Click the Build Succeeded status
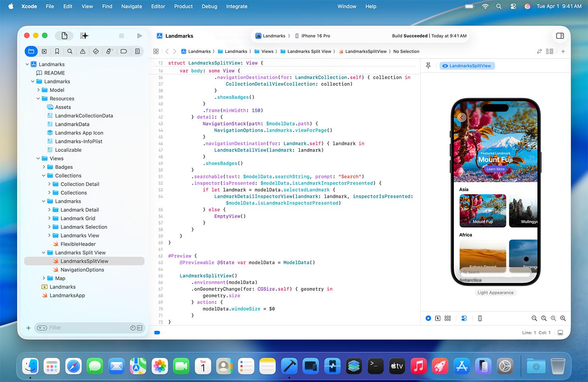 point(410,35)
